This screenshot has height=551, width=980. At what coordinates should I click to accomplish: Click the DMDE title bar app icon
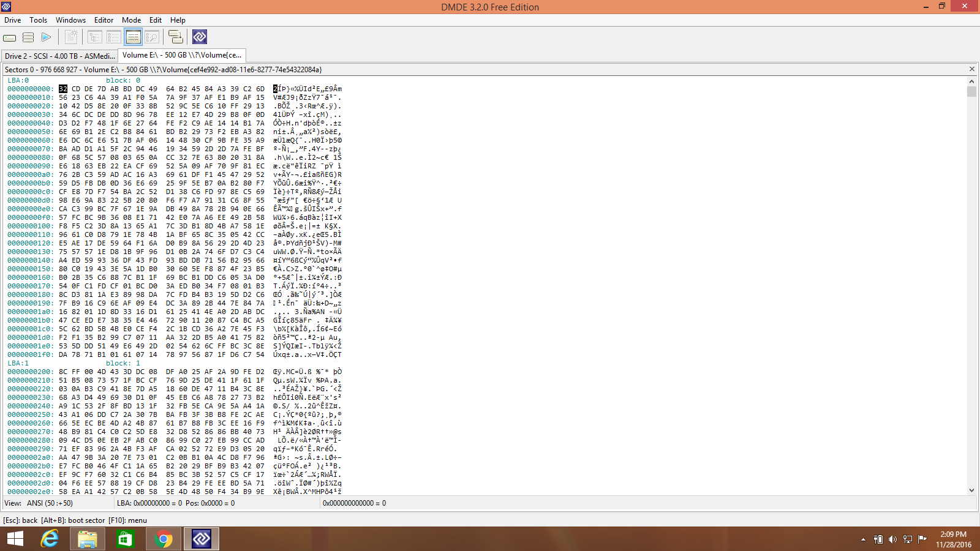6,7
